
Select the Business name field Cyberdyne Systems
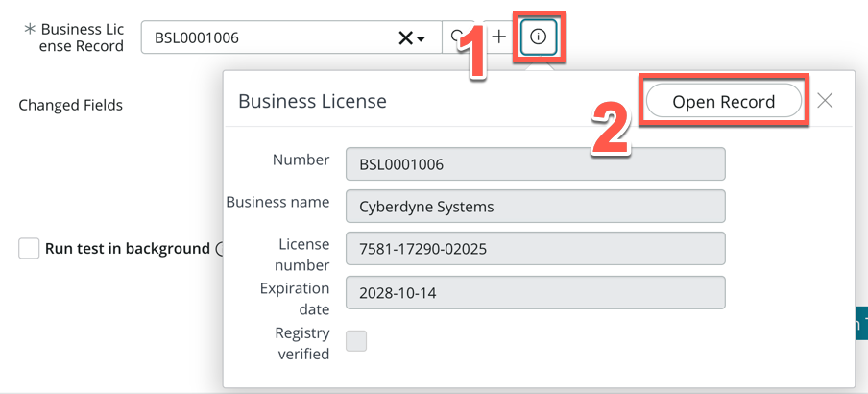pyautogui.click(x=535, y=206)
